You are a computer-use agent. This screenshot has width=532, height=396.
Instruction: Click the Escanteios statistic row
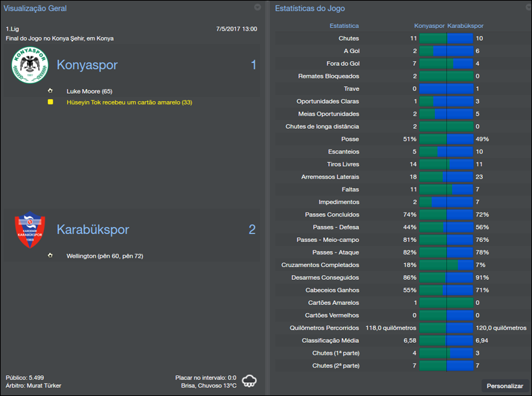[x=399, y=151]
